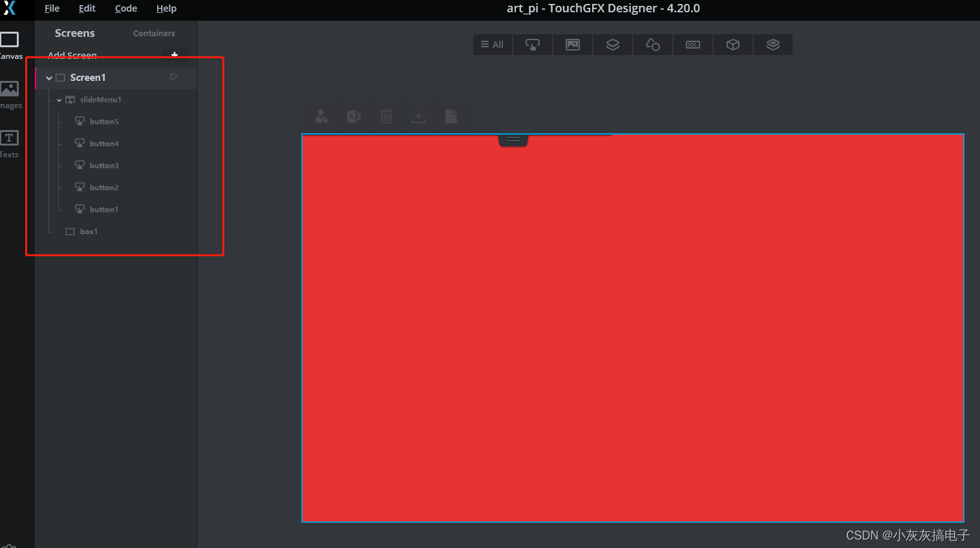The height and width of the screenshot is (548, 980).
Task: Filter widgets by the Shapes category
Action: [x=652, y=44]
